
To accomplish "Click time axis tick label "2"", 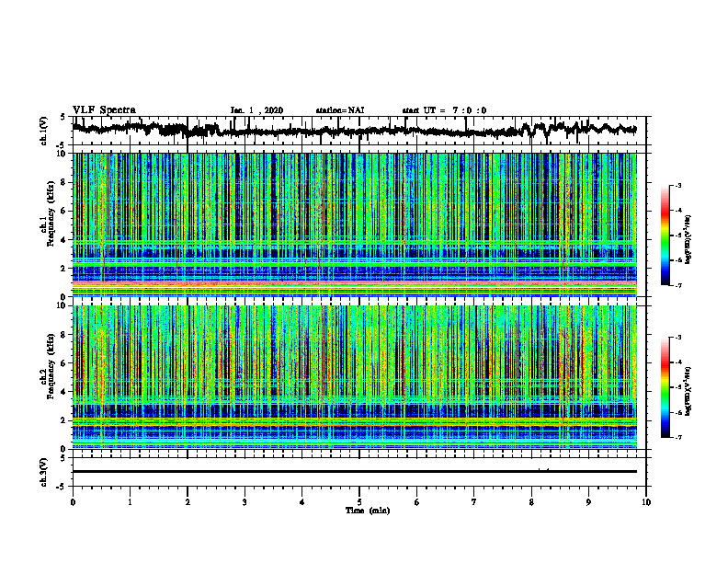I will coord(188,502).
